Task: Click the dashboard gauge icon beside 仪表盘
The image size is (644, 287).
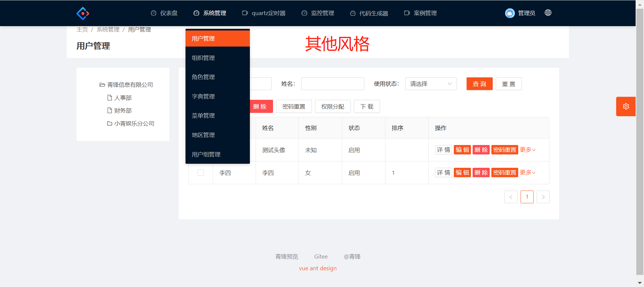Action: pyautogui.click(x=154, y=13)
